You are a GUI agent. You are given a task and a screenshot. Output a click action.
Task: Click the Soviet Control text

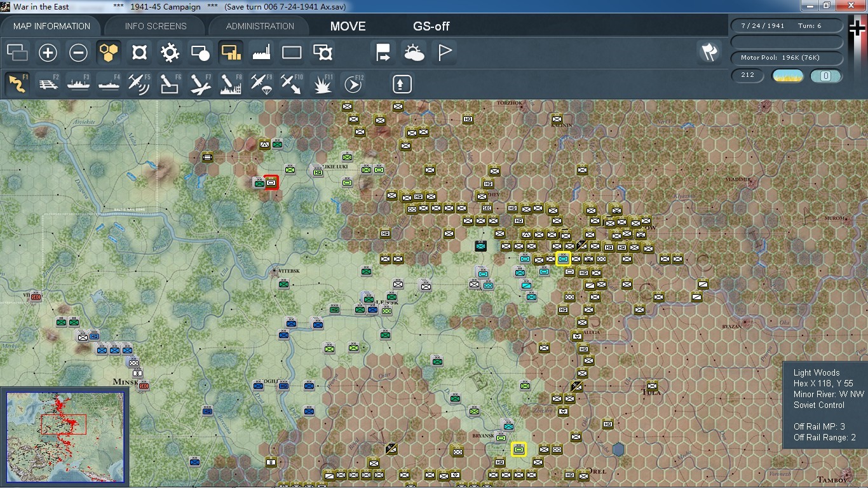click(x=819, y=405)
